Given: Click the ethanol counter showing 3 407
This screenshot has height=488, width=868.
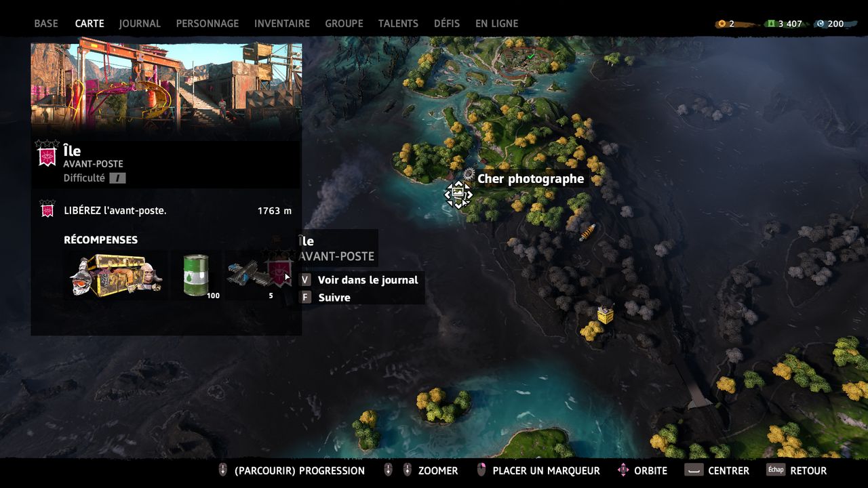Looking at the screenshot, I should (784, 24).
